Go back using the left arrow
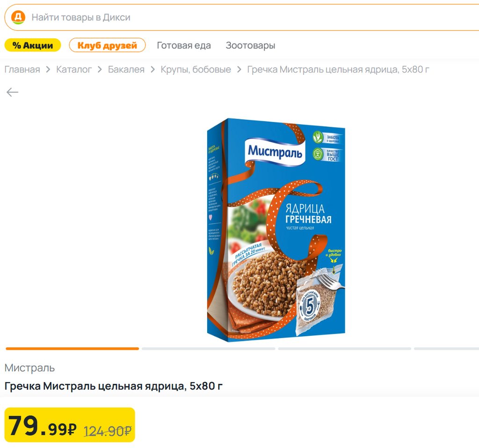 [x=12, y=92]
